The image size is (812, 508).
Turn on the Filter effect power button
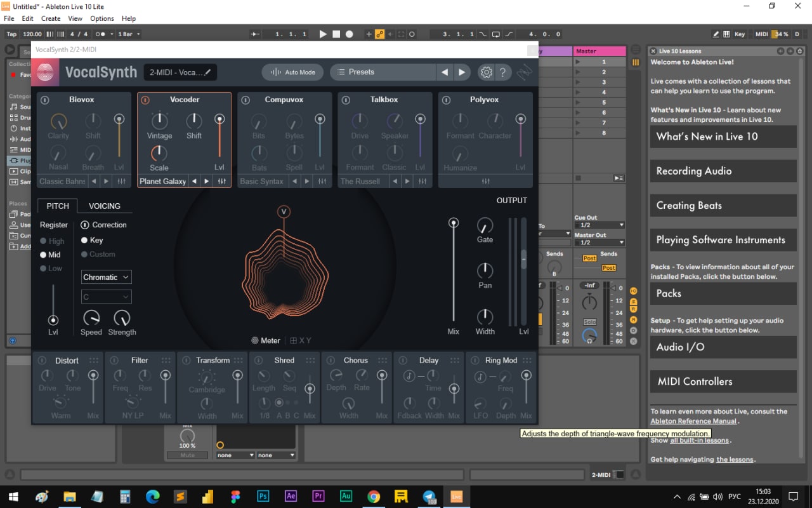(x=114, y=361)
